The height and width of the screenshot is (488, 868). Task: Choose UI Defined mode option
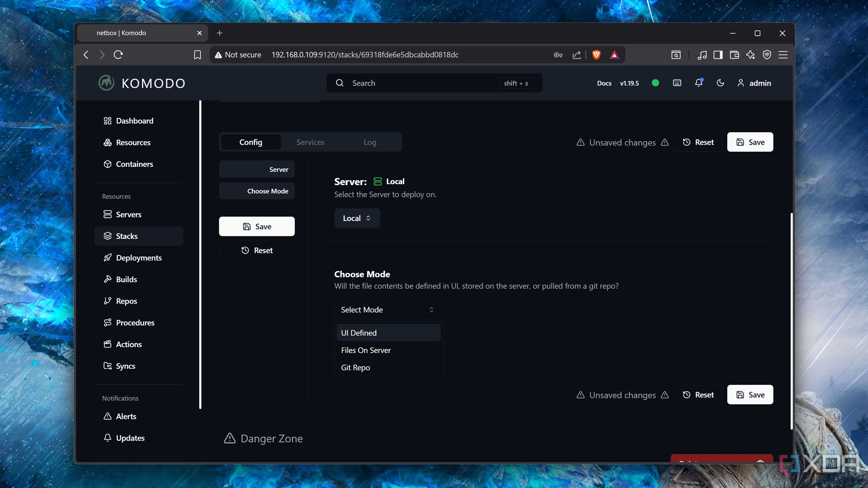pos(389,333)
